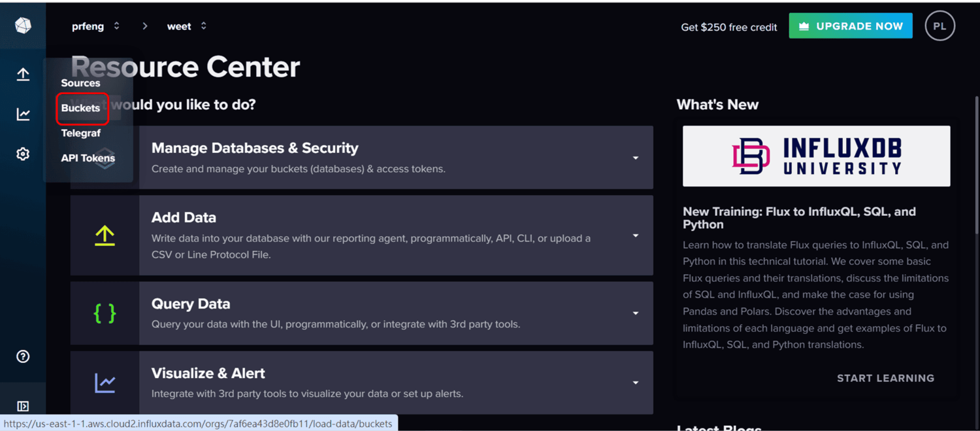980x431 pixels.
Task: Click the What's New heading
Action: point(717,105)
